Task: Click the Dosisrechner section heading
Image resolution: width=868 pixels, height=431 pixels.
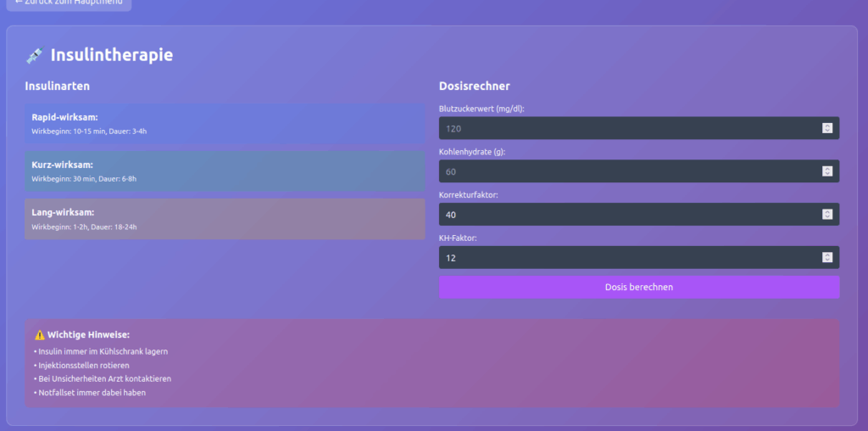Action: click(474, 87)
